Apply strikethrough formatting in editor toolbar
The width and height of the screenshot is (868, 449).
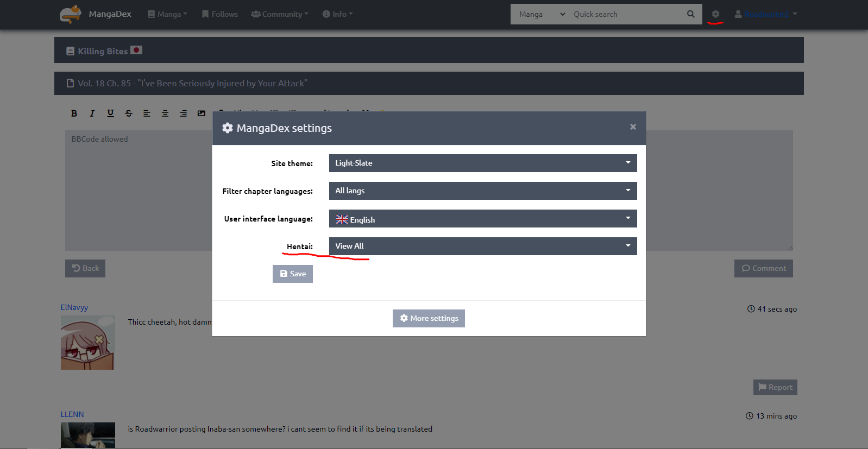click(x=129, y=113)
